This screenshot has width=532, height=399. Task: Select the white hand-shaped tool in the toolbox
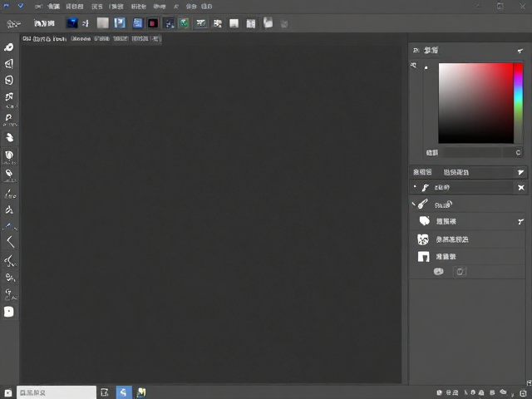9,137
